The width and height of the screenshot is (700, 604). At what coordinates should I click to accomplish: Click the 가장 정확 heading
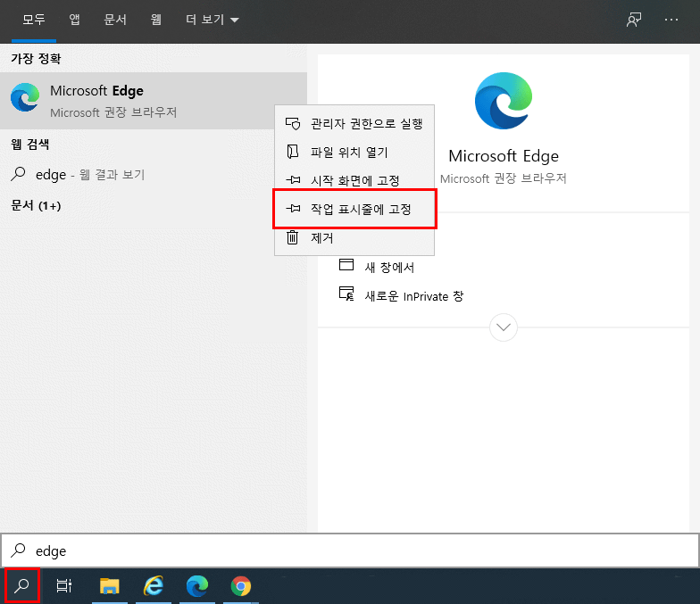[36, 59]
